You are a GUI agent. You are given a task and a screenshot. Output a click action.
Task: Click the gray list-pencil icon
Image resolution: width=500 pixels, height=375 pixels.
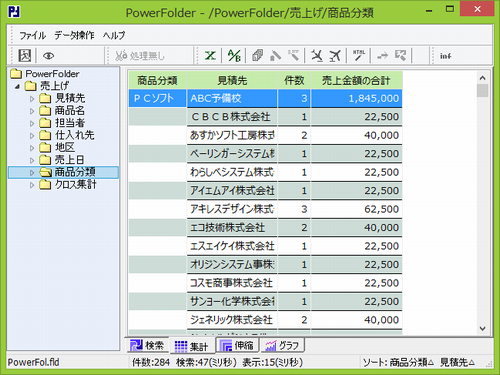tap(293, 56)
